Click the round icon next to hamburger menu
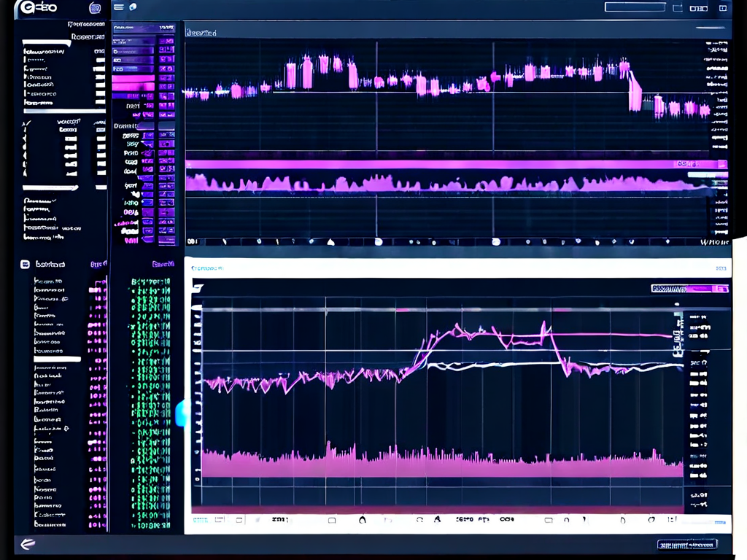This screenshot has width=747, height=560. tap(133, 7)
